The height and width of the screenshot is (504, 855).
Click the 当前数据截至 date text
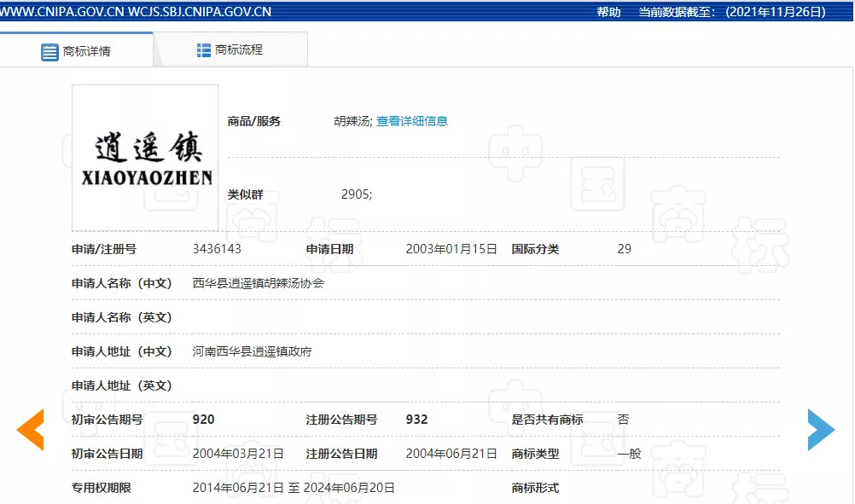(732, 11)
